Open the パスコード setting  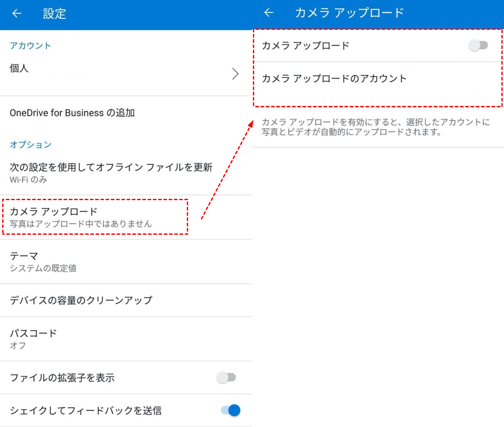(126, 339)
